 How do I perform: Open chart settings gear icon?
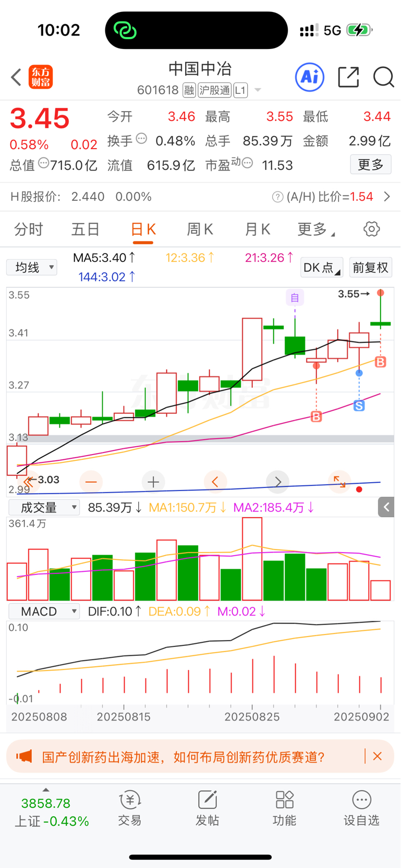[372, 229]
